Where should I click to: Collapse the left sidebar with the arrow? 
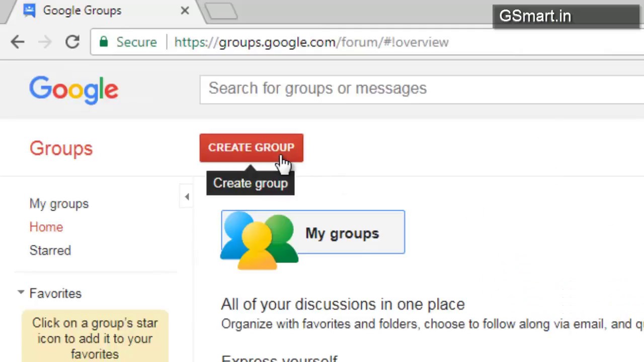pos(187,197)
